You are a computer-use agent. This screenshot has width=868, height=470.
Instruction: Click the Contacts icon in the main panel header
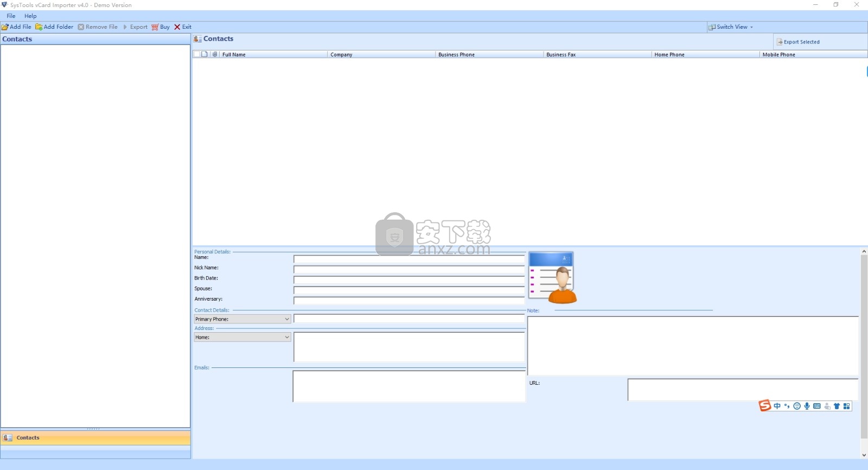(197, 39)
